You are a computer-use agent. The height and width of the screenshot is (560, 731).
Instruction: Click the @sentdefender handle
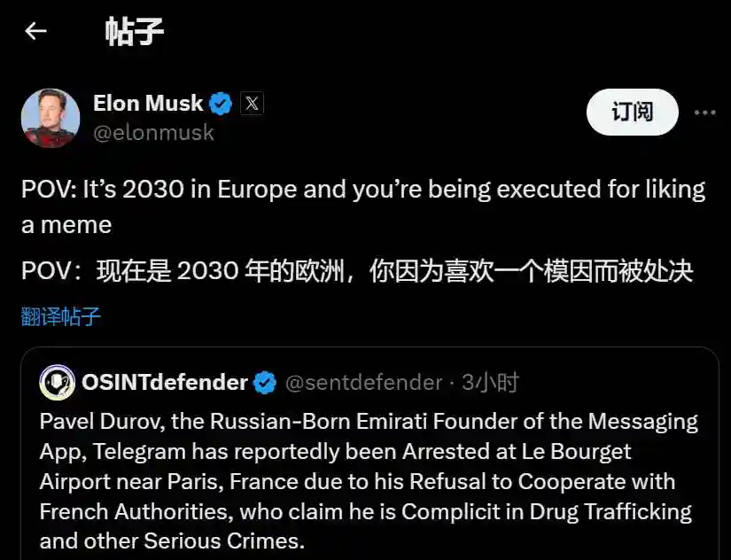363,383
